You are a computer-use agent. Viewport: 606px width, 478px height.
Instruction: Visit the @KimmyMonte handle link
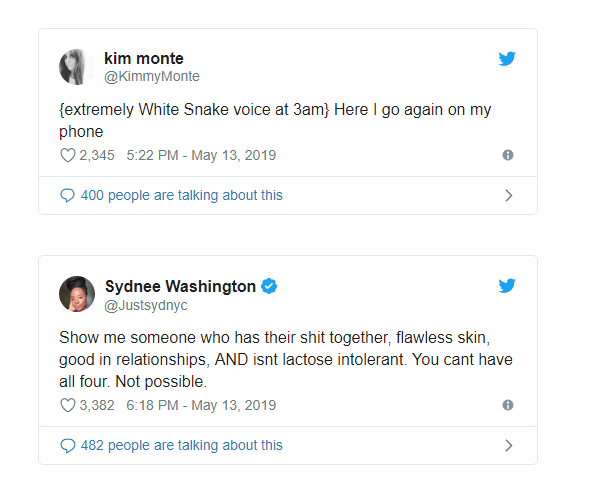(x=152, y=77)
